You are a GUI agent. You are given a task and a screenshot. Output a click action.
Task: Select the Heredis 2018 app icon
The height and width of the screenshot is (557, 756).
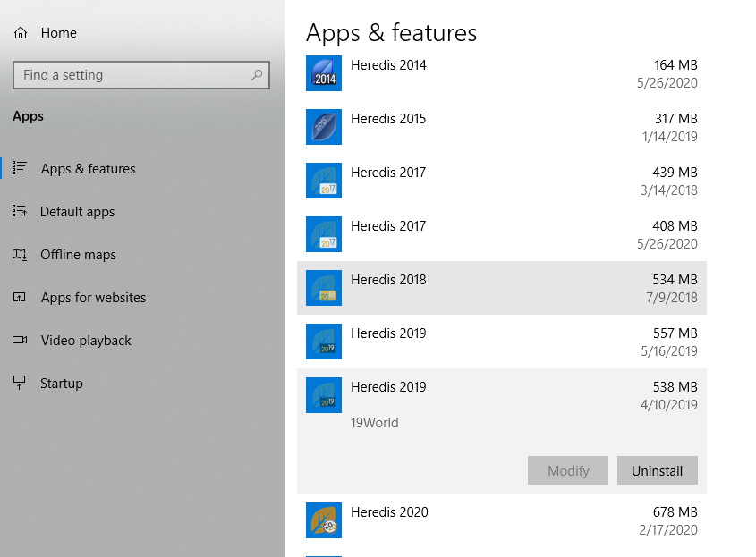(x=324, y=288)
